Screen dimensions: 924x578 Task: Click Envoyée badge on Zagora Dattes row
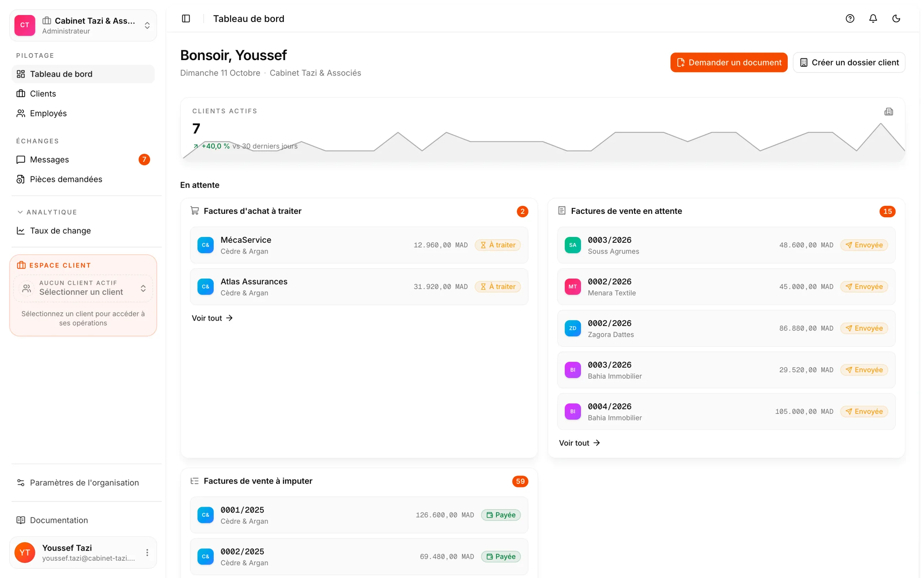click(x=864, y=328)
